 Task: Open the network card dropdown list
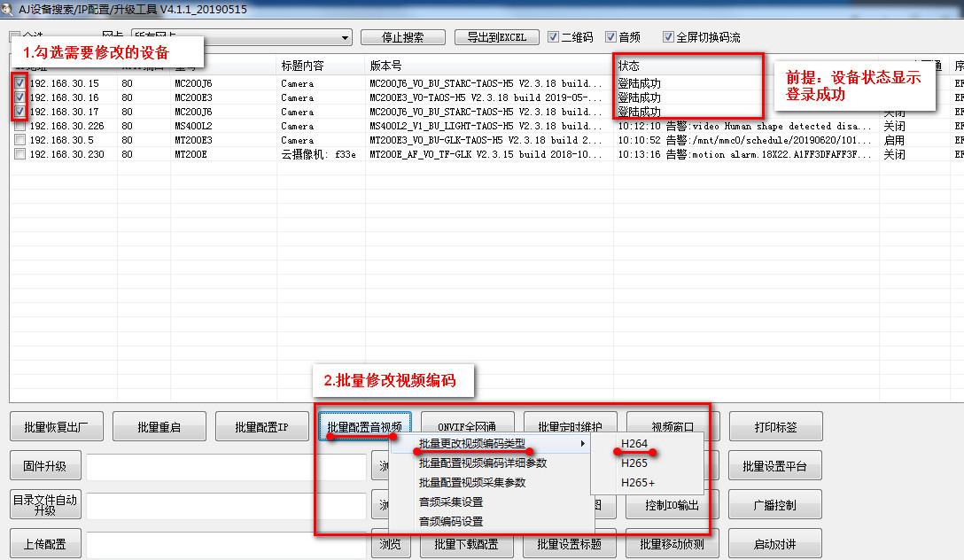coord(345,37)
